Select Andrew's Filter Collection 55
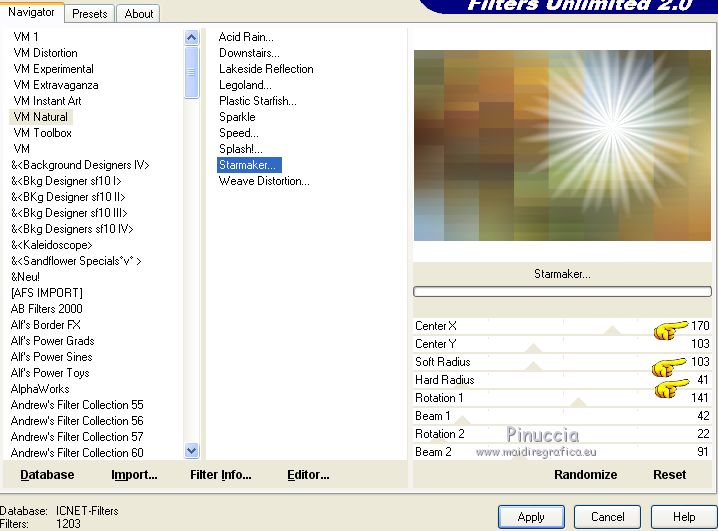This screenshot has height=531, width=718. tap(77, 405)
